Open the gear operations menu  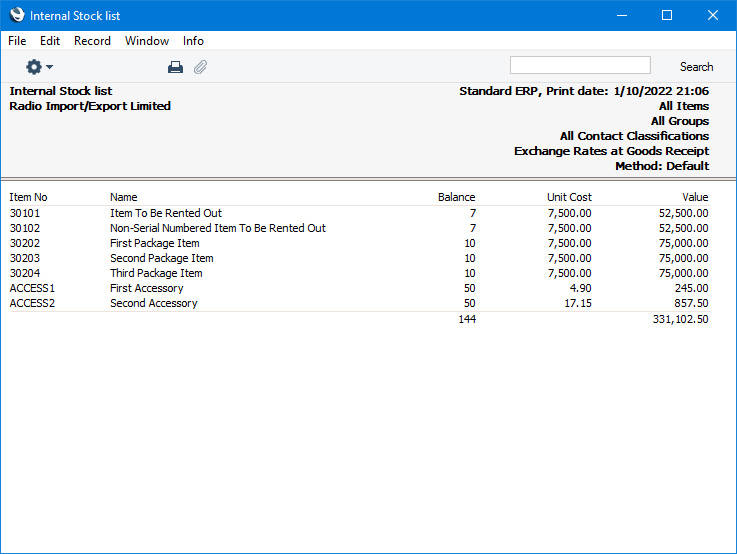[39, 67]
